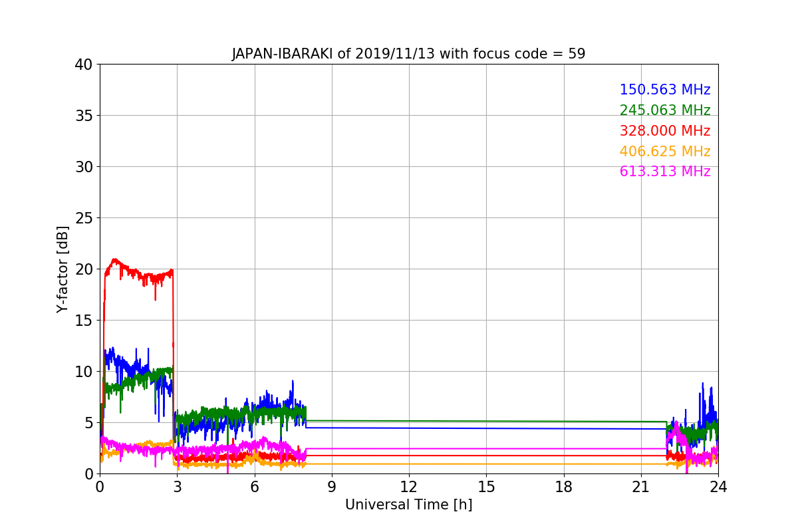Click the x-axis tick label 3

click(177, 486)
